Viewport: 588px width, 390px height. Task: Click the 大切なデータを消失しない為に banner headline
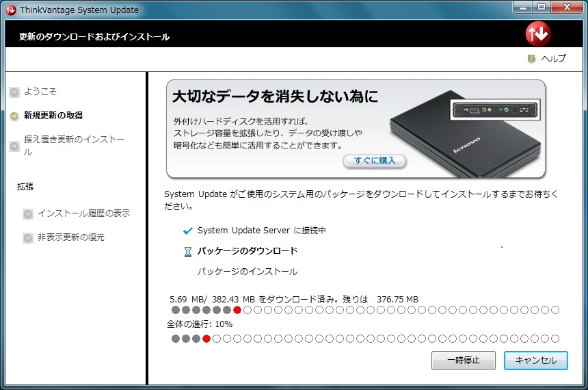coord(276,96)
